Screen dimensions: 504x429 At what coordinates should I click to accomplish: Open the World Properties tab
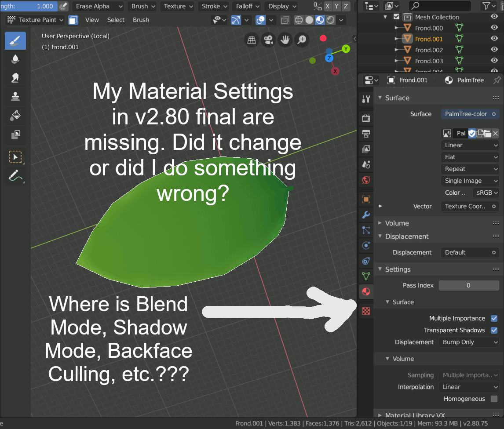(366, 180)
